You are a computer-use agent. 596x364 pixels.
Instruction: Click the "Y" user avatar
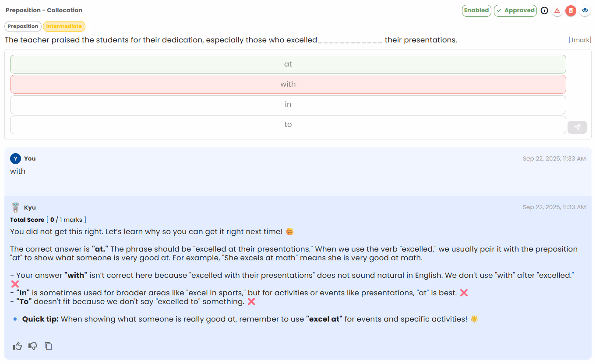(x=15, y=158)
